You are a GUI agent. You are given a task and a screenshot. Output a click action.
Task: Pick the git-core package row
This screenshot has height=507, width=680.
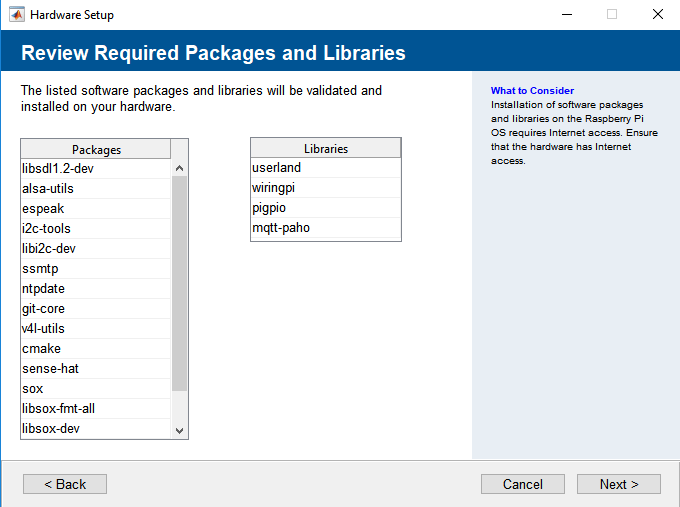pyautogui.click(x=96, y=309)
